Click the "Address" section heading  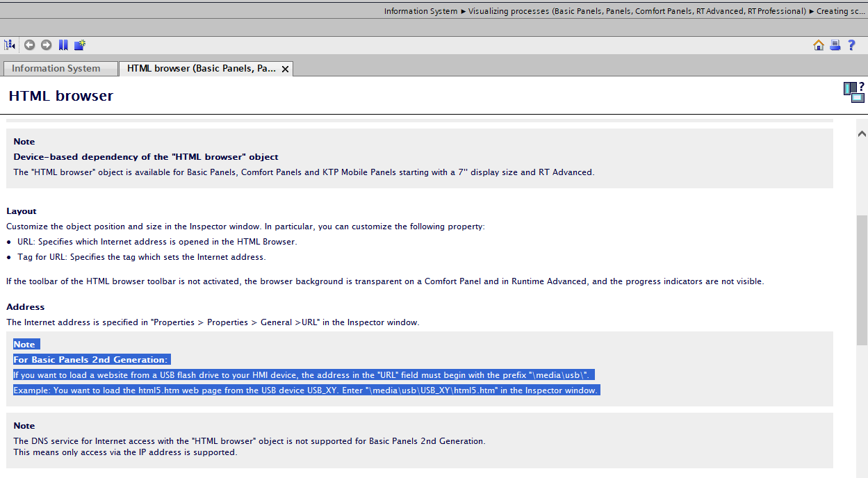click(x=26, y=307)
